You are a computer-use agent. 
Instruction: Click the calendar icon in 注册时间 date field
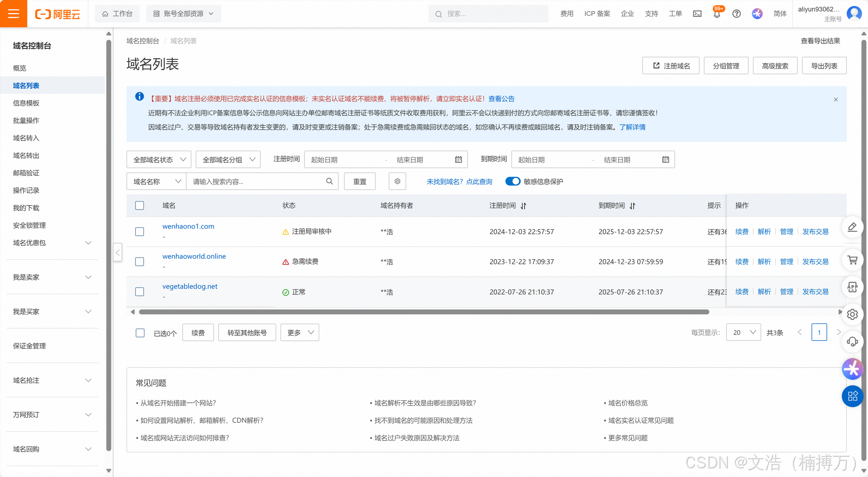coord(458,160)
